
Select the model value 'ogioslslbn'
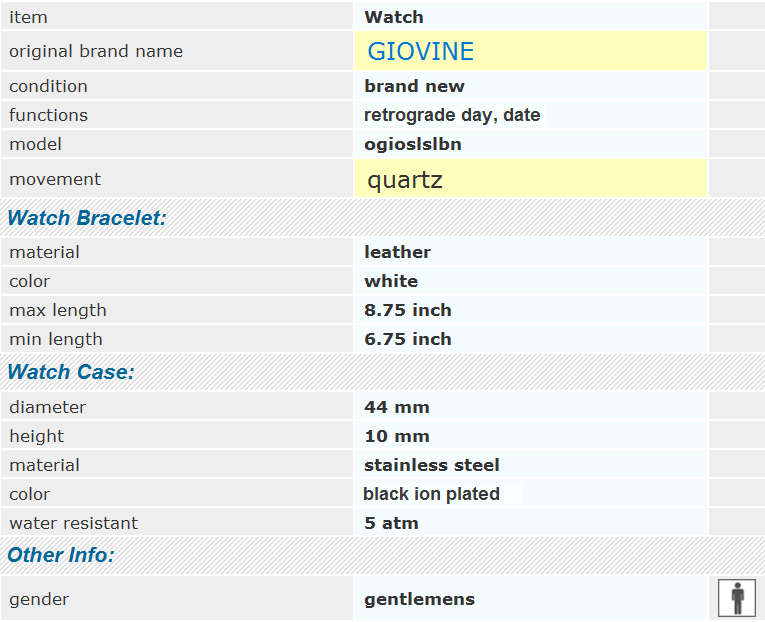tap(413, 144)
